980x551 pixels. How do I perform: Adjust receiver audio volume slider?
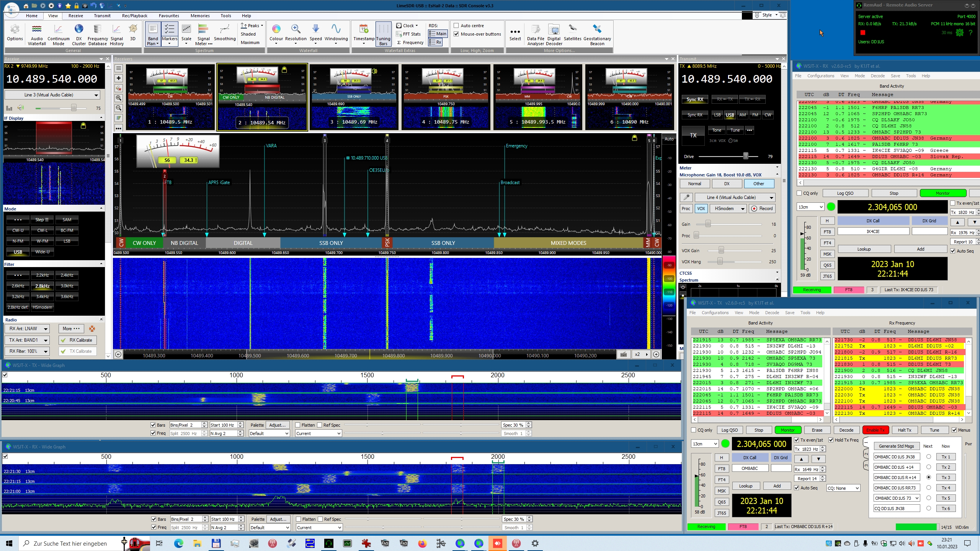coord(73,108)
